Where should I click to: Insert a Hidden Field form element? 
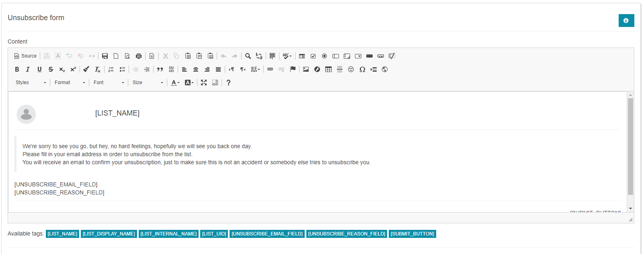392,56
